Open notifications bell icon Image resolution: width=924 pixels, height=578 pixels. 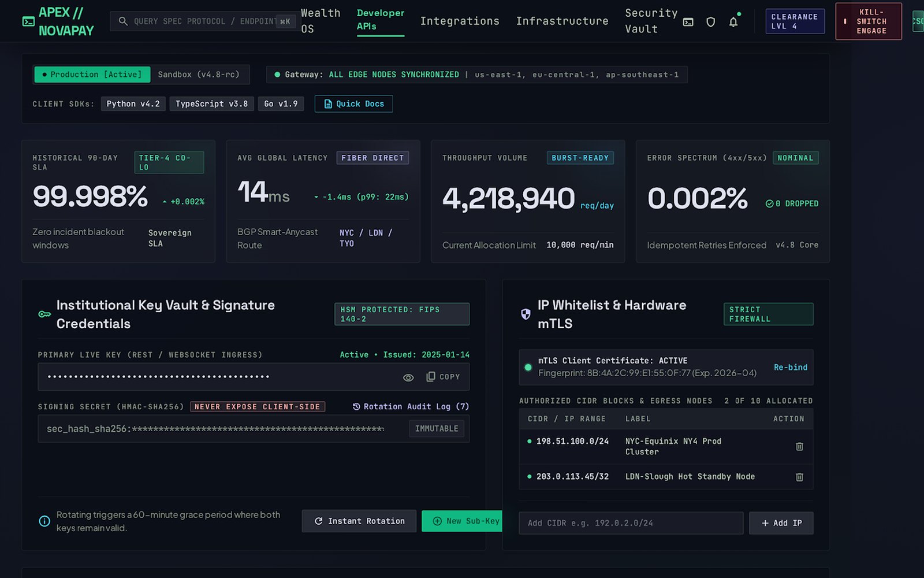point(733,22)
